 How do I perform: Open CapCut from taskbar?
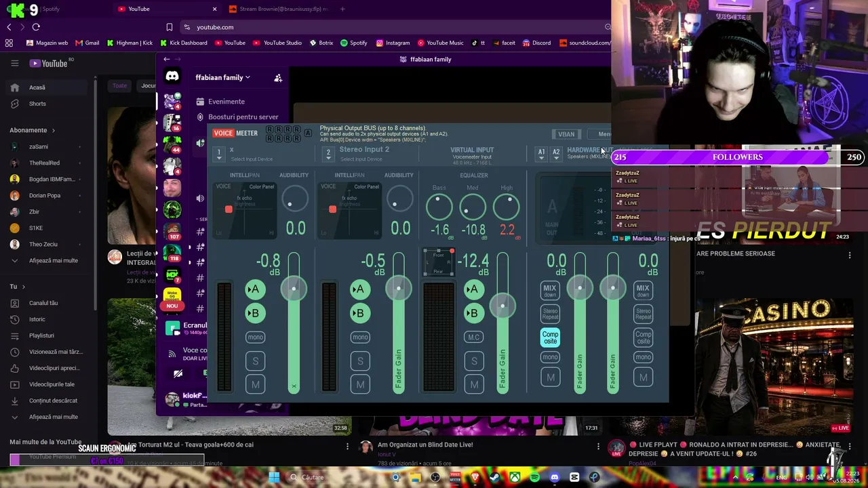click(574, 477)
